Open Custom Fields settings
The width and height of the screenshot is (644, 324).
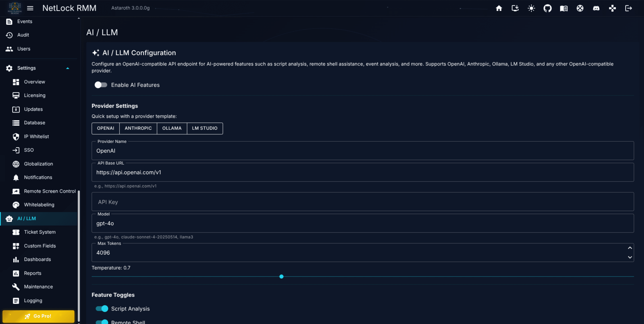pyautogui.click(x=39, y=246)
